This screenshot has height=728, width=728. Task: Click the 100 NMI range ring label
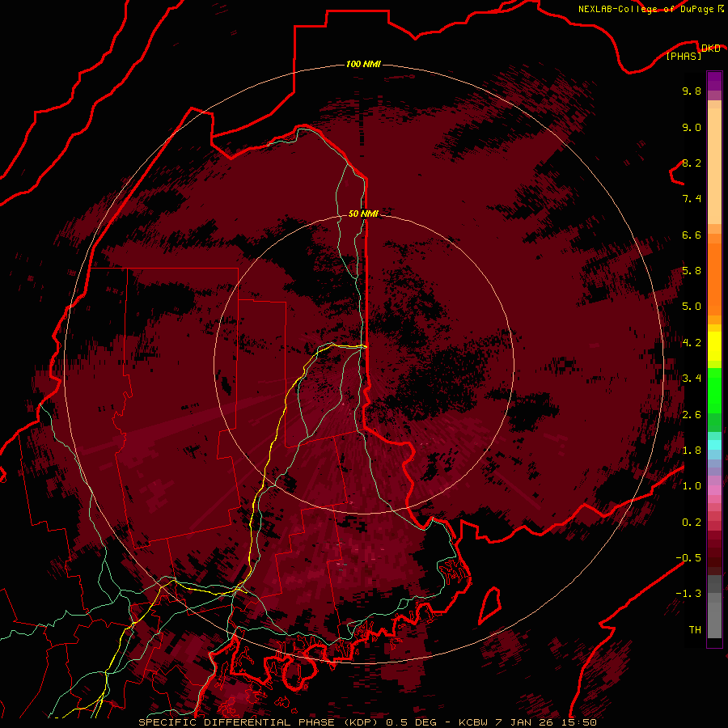(x=363, y=64)
